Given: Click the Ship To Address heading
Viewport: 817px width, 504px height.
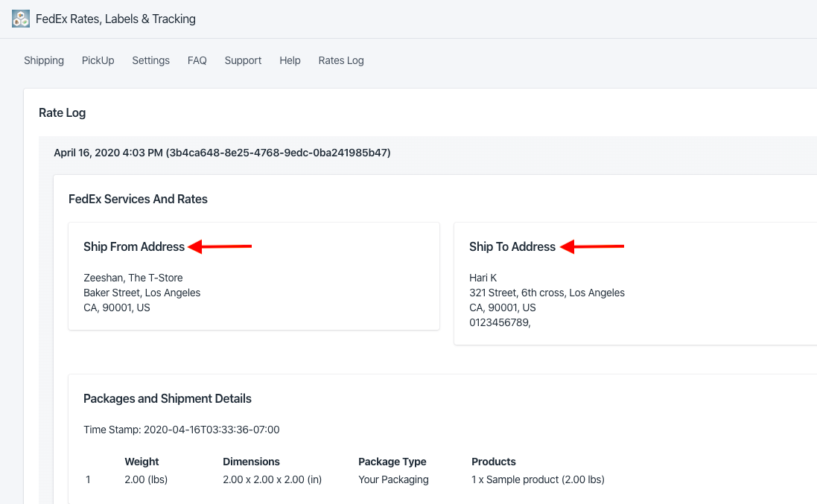Looking at the screenshot, I should coord(512,246).
